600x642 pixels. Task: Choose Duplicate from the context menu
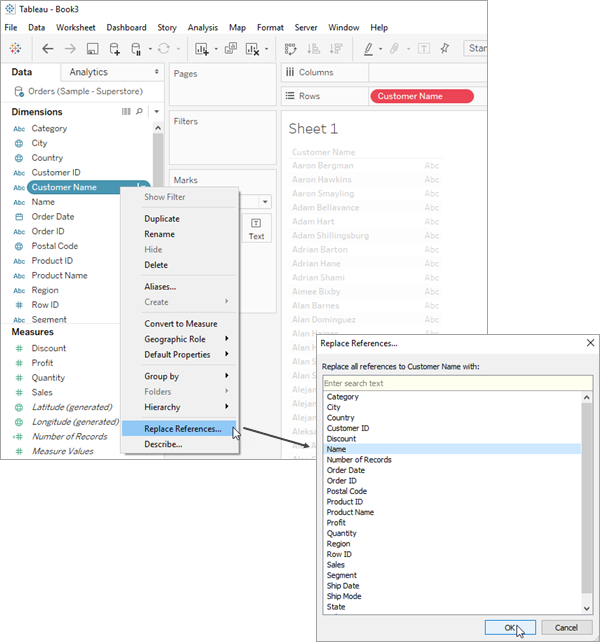click(162, 219)
